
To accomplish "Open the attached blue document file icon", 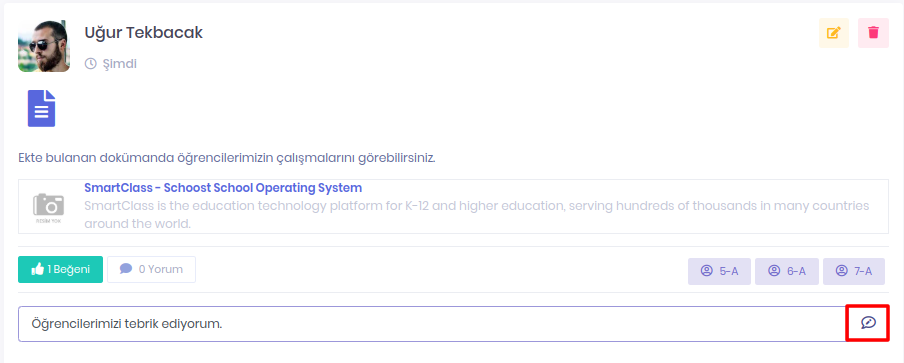I will click(42, 108).
